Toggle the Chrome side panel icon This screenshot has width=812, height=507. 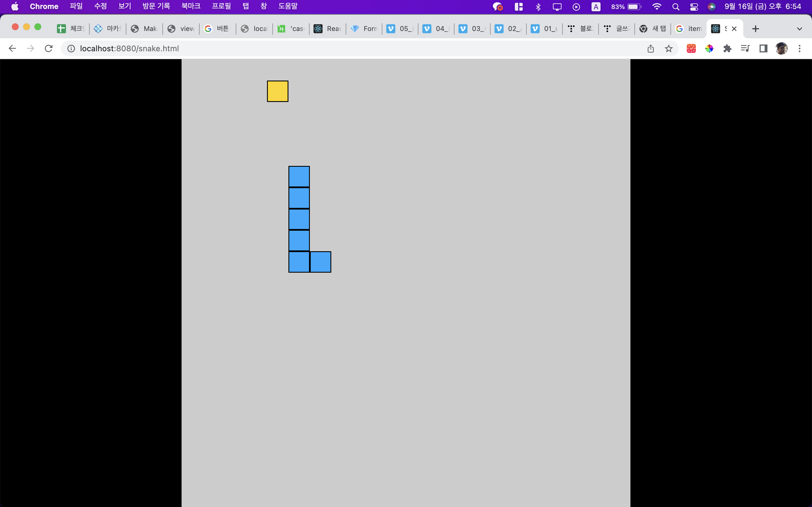(763, 49)
